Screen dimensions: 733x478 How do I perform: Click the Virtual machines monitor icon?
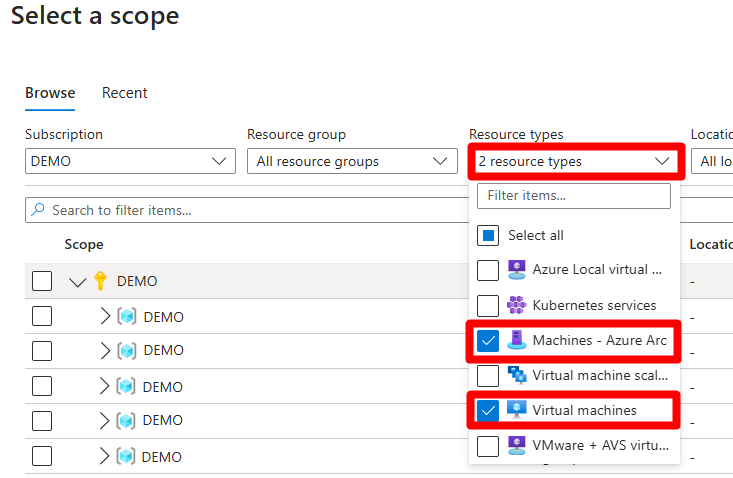click(516, 410)
